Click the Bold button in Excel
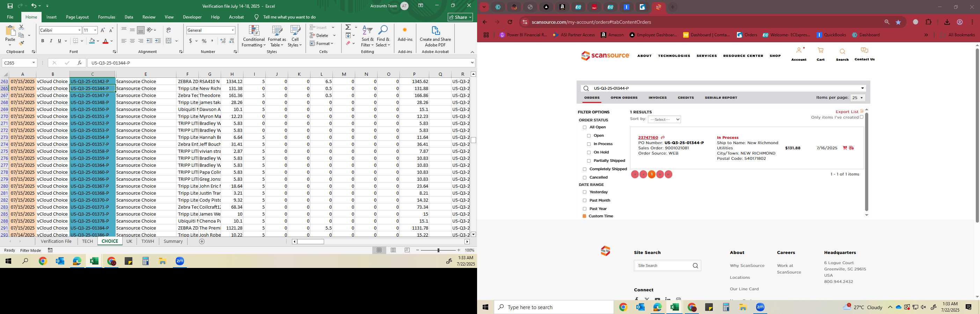The image size is (980, 314). point(43,41)
